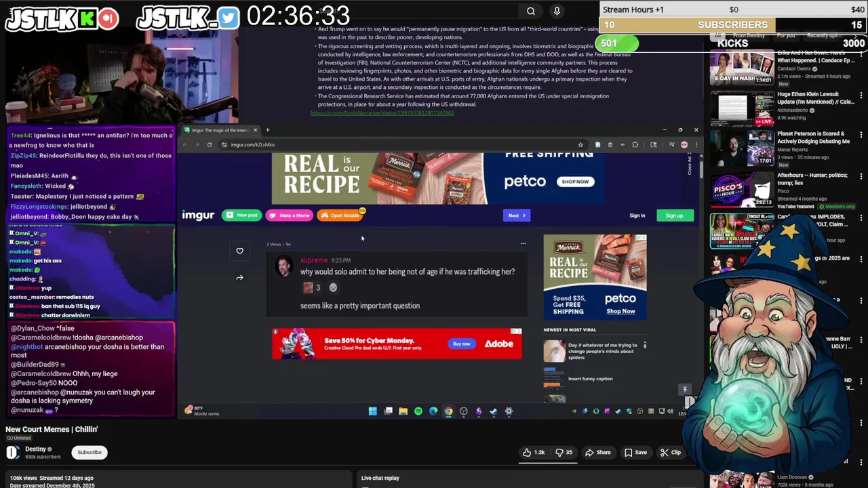Click Buy now on the Adobe ad
The height and width of the screenshot is (488, 868).
click(461, 344)
